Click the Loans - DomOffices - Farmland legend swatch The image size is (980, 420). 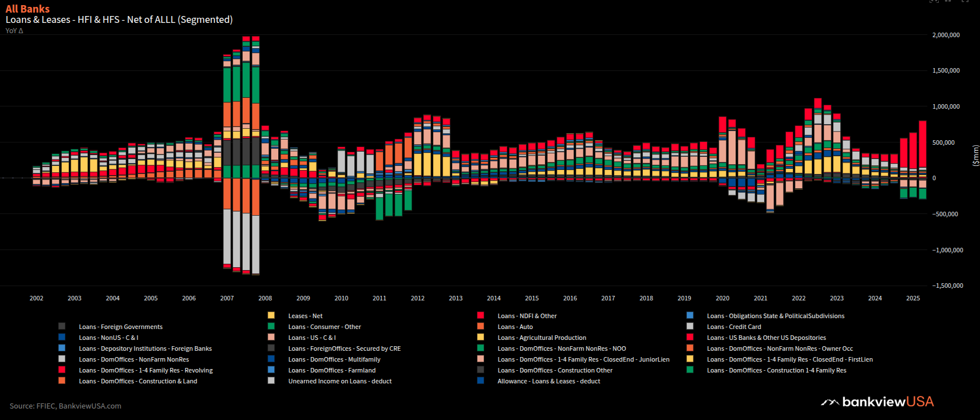point(271,370)
